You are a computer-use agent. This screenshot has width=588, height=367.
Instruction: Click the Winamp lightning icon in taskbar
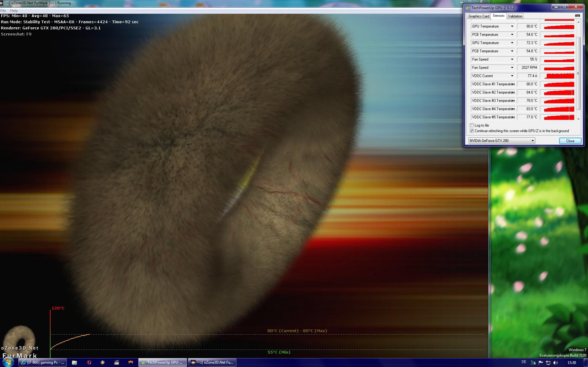[x=103, y=362]
